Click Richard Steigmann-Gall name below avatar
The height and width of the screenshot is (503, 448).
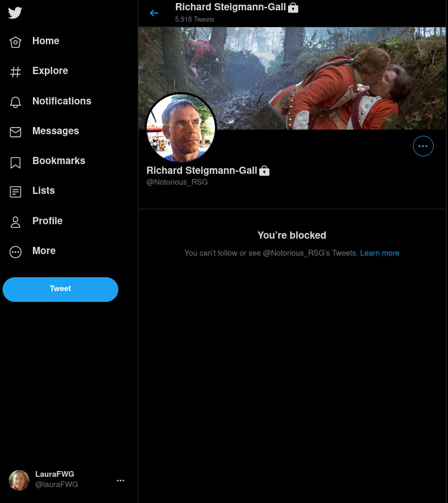pyautogui.click(x=202, y=170)
